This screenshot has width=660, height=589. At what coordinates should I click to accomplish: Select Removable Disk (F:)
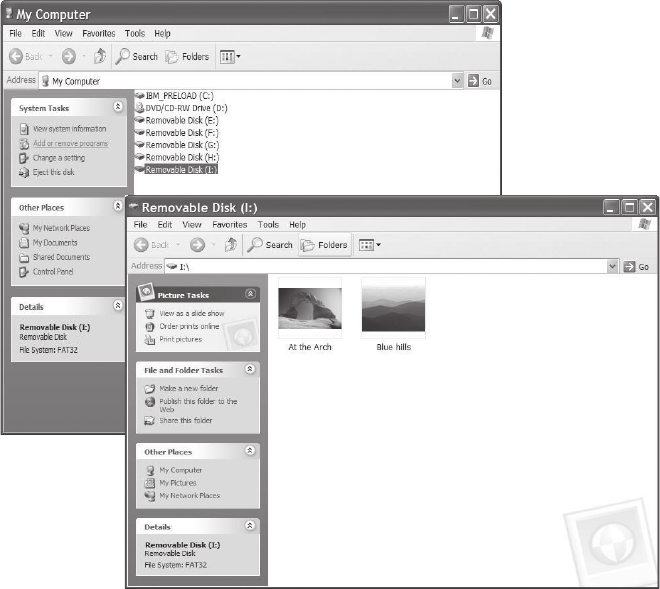pos(177,133)
